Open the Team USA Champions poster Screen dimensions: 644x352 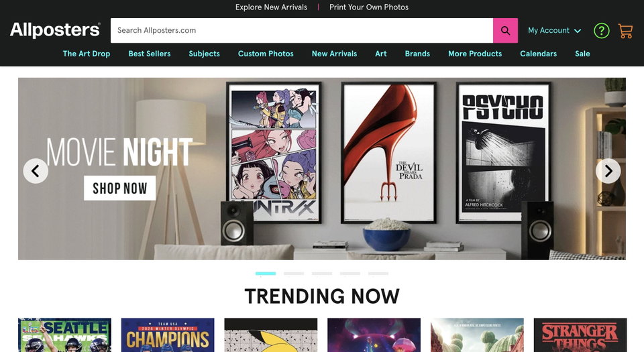coord(168,335)
